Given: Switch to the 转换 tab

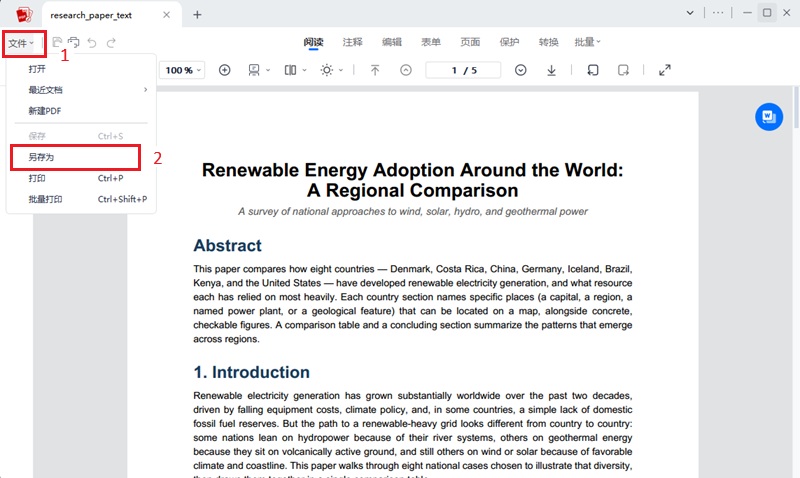Looking at the screenshot, I should [x=548, y=42].
